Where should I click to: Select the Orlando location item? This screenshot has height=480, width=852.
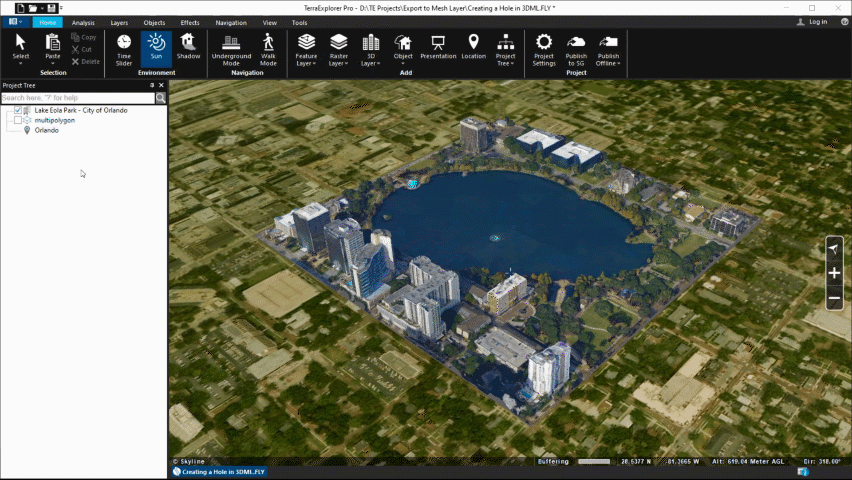point(47,130)
